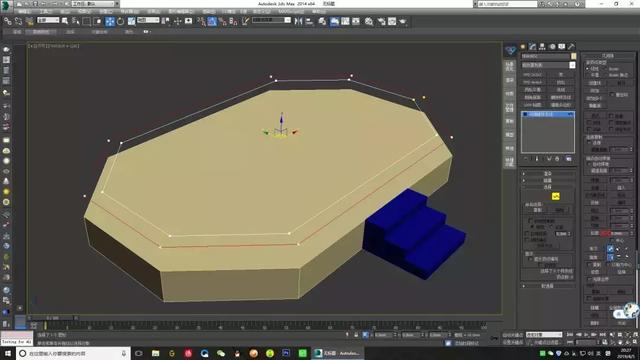
Task: Choose the Bind to Space Warp tool
Action: 29,21
